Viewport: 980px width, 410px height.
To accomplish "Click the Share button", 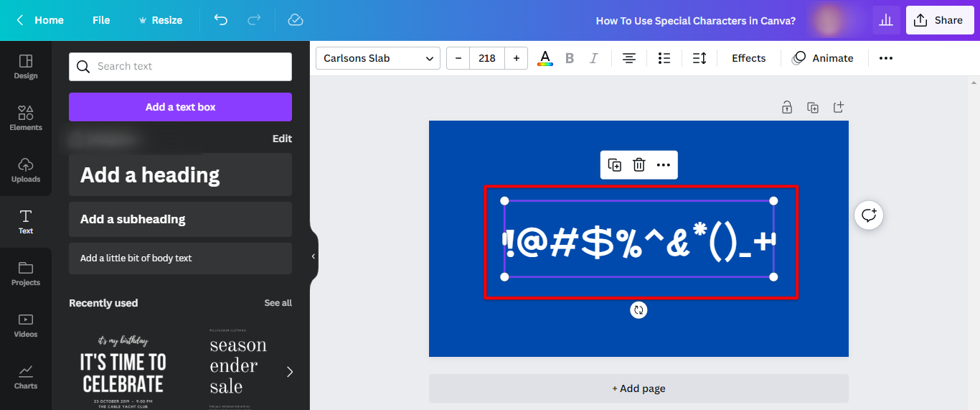I will pos(940,20).
